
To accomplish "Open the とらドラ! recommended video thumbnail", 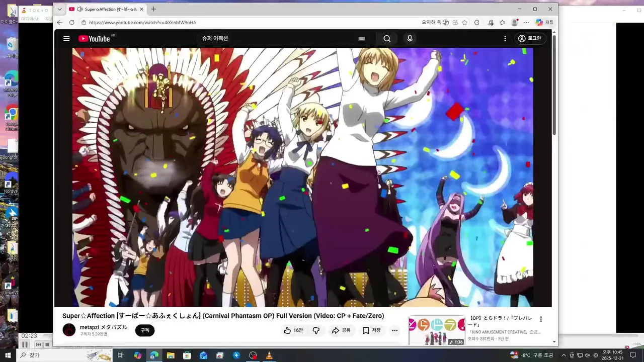I will [x=437, y=330].
